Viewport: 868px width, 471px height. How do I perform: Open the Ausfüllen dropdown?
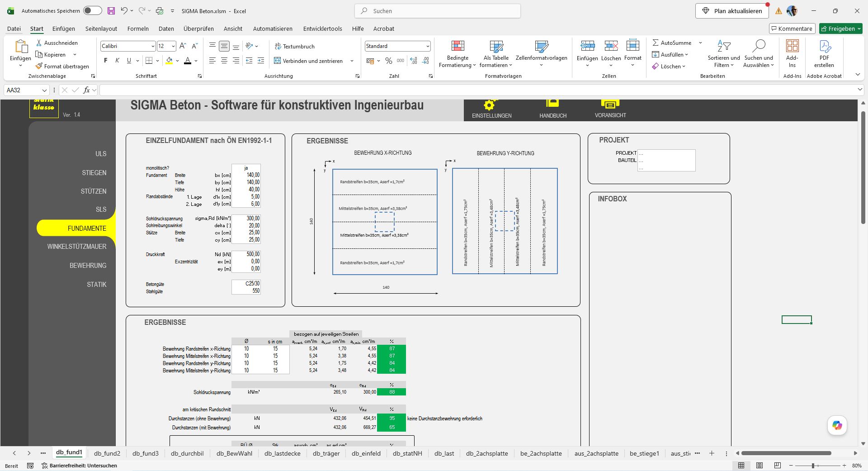(x=670, y=54)
